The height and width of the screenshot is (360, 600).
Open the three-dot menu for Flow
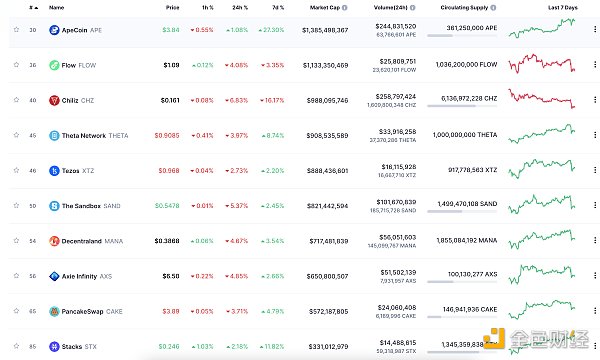[x=595, y=65]
